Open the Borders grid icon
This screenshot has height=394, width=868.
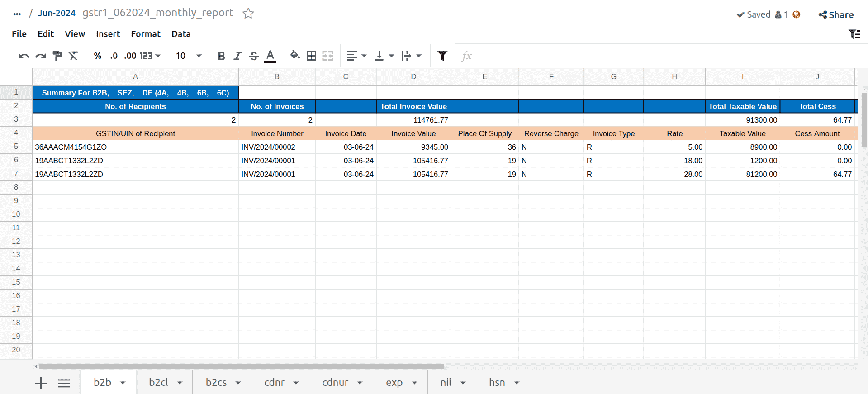[x=311, y=56]
